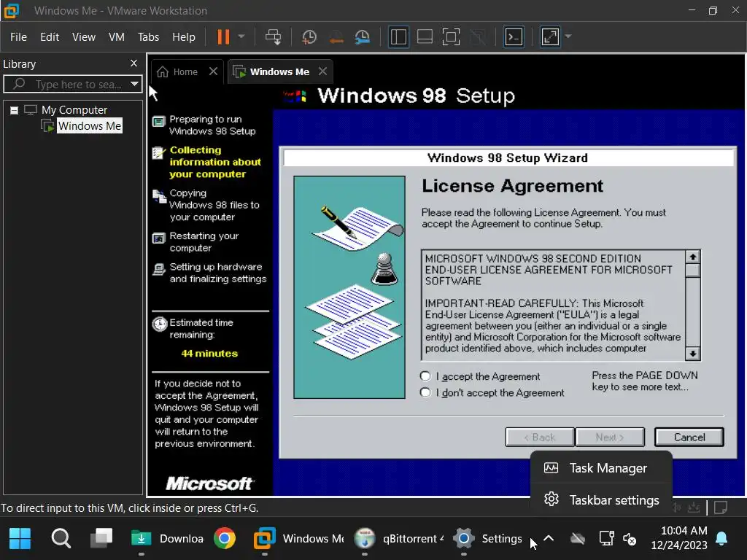Click the Cancel button in Setup Wizard
This screenshot has height=560, width=747.
[689, 437]
